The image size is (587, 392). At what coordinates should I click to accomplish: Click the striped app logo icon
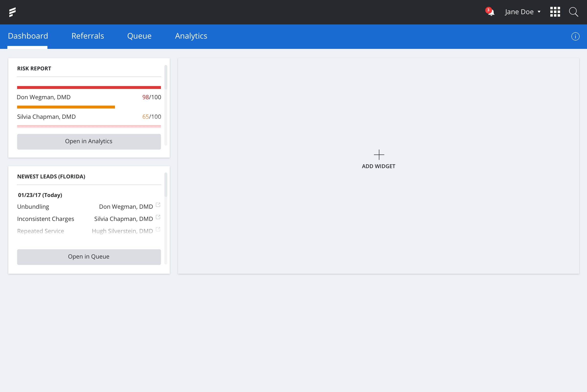click(12, 12)
